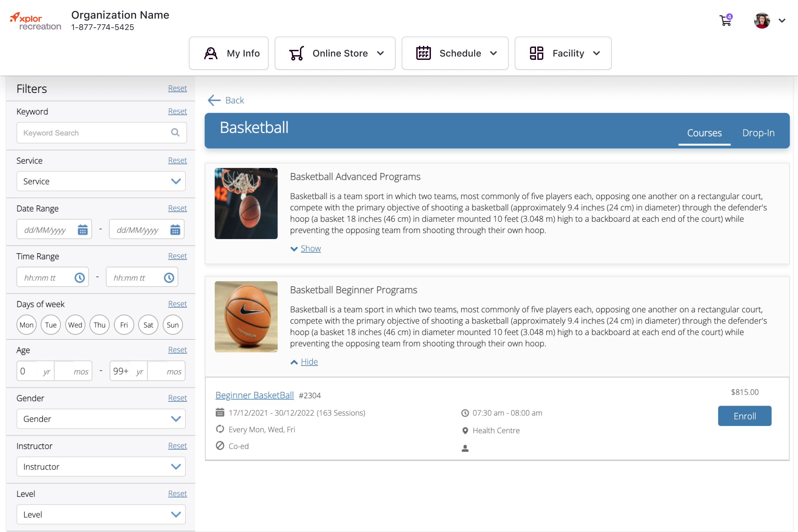Open the start time clock picker
798x532 pixels.
[79, 277]
